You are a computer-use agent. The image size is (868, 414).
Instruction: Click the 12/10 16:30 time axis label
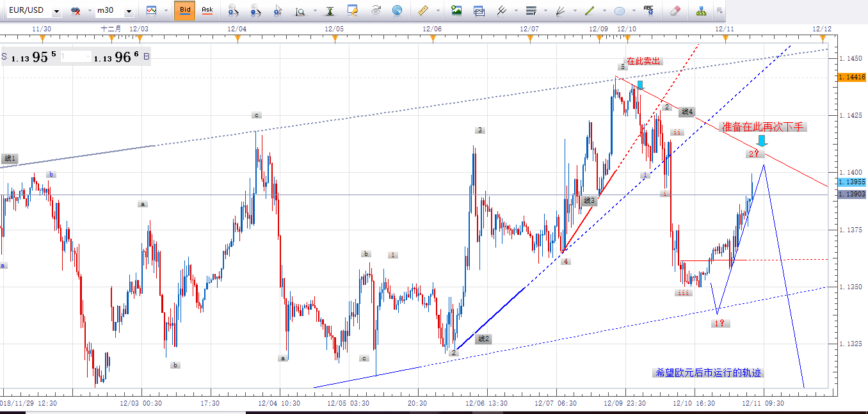(x=695, y=404)
